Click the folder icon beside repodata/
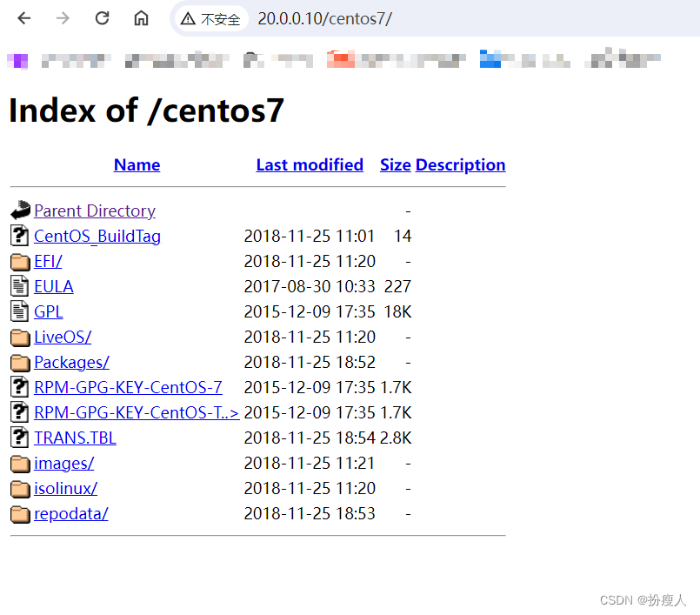 [x=20, y=514]
